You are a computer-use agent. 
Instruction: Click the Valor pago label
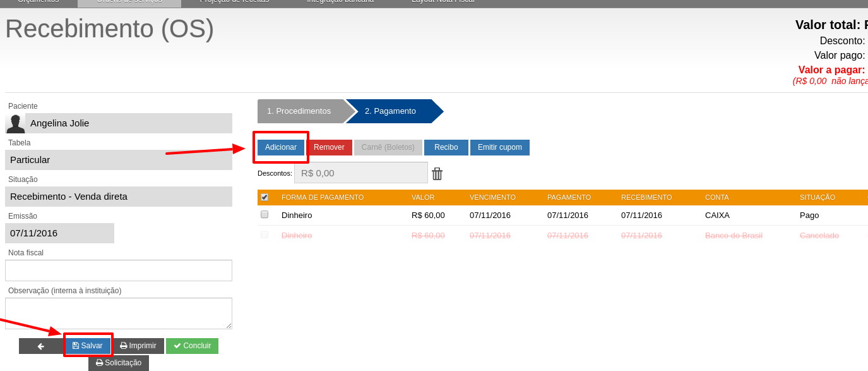click(x=840, y=55)
